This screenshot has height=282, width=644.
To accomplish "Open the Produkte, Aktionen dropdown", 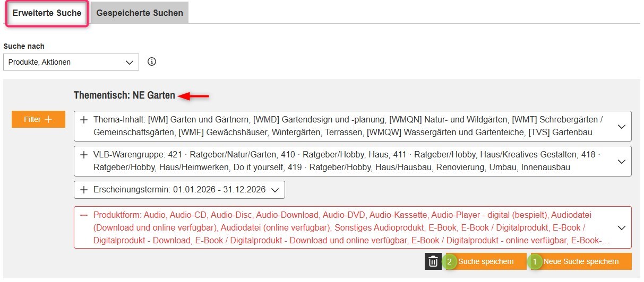I will click(x=71, y=62).
